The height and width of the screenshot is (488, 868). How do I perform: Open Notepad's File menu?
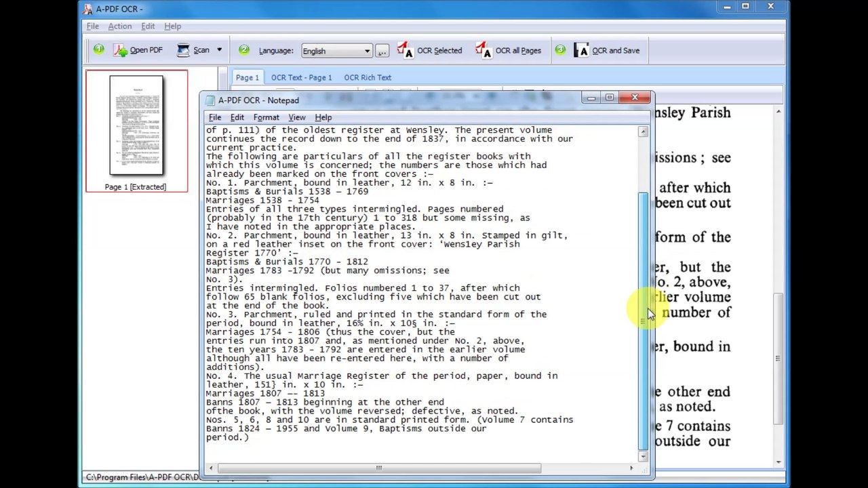(x=215, y=117)
